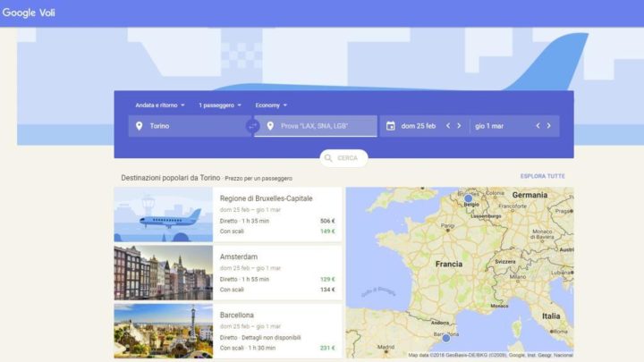Viewport: 644px width, 362px height.
Task: Click the Diretto 1 h 35 min text
Action: pyautogui.click(x=244, y=221)
